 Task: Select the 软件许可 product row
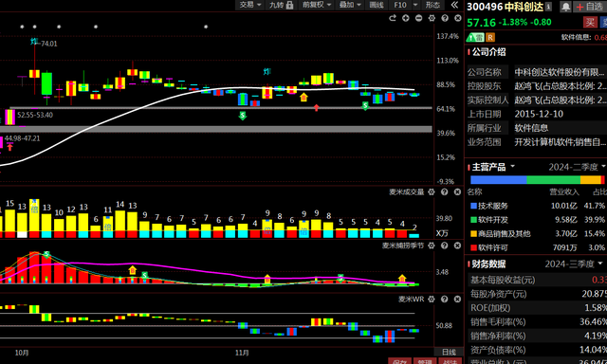pyautogui.click(x=537, y=247)
